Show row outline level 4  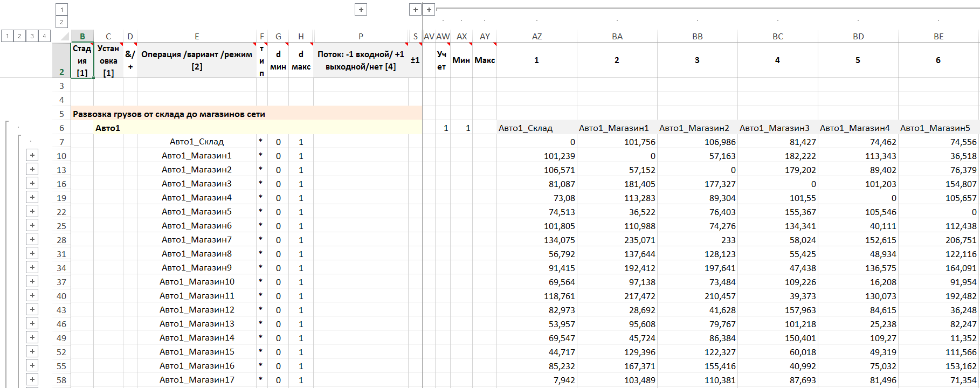click(x=44, y=36)
